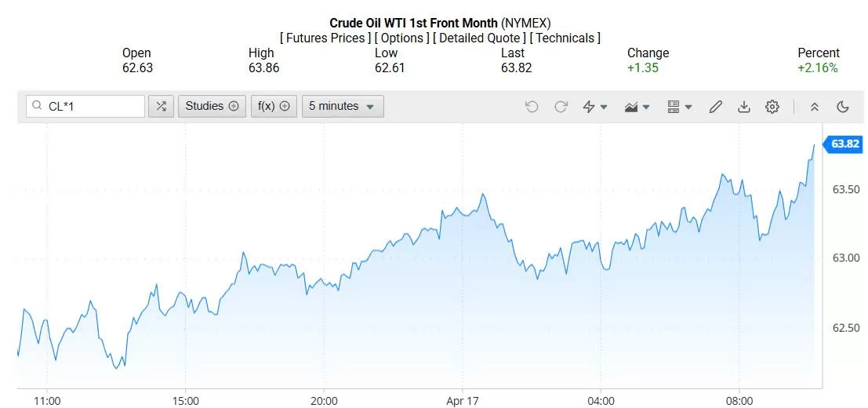Open the Futures Prices link

(325, 38)
